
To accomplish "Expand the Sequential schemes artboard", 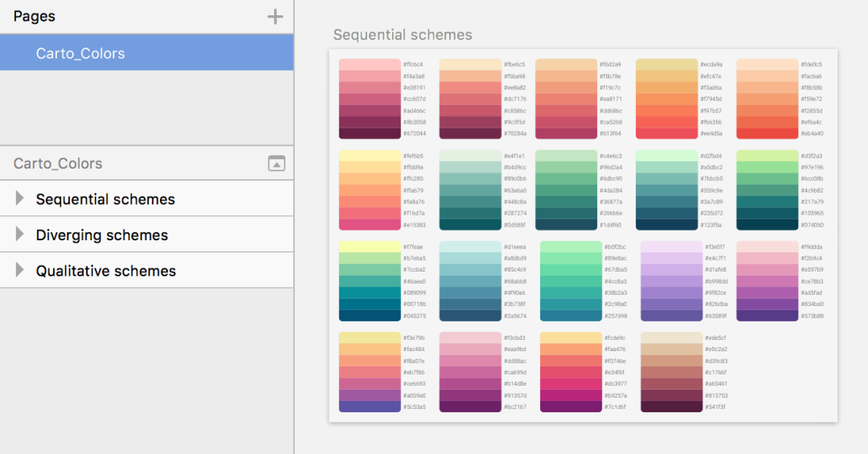I will pyautogui.click(x=20, y=198).
